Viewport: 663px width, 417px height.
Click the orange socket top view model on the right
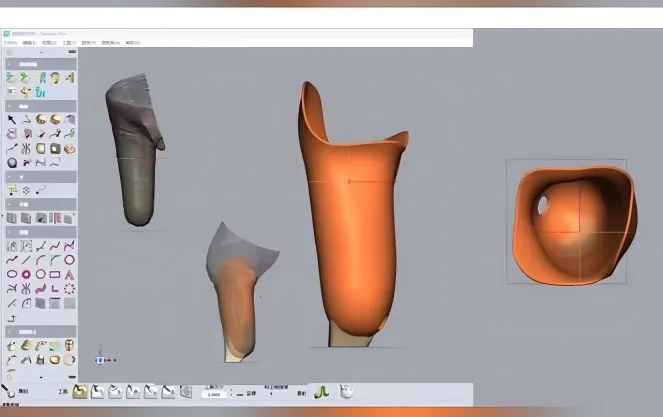coord(574,219)
